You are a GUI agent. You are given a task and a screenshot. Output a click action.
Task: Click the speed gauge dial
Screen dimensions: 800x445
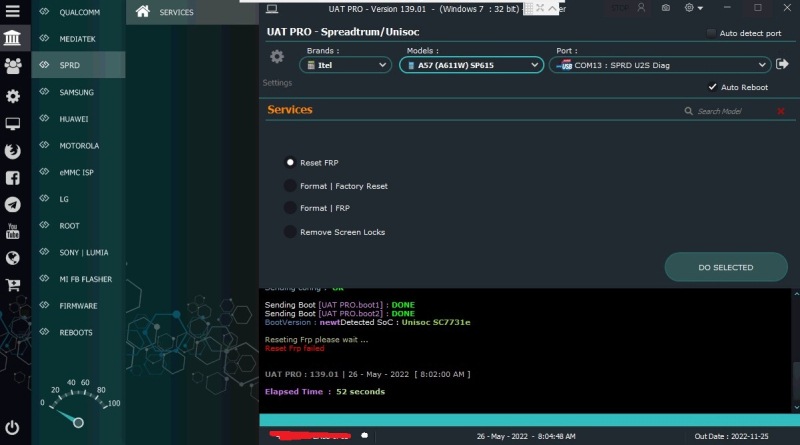(x=78, y=404)
